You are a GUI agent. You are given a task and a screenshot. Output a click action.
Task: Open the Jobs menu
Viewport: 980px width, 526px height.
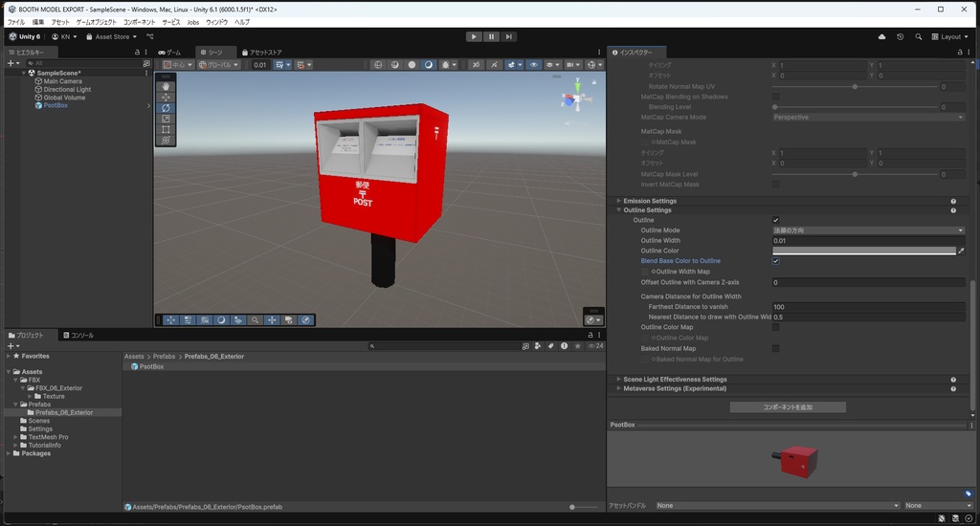click(193, 22)
